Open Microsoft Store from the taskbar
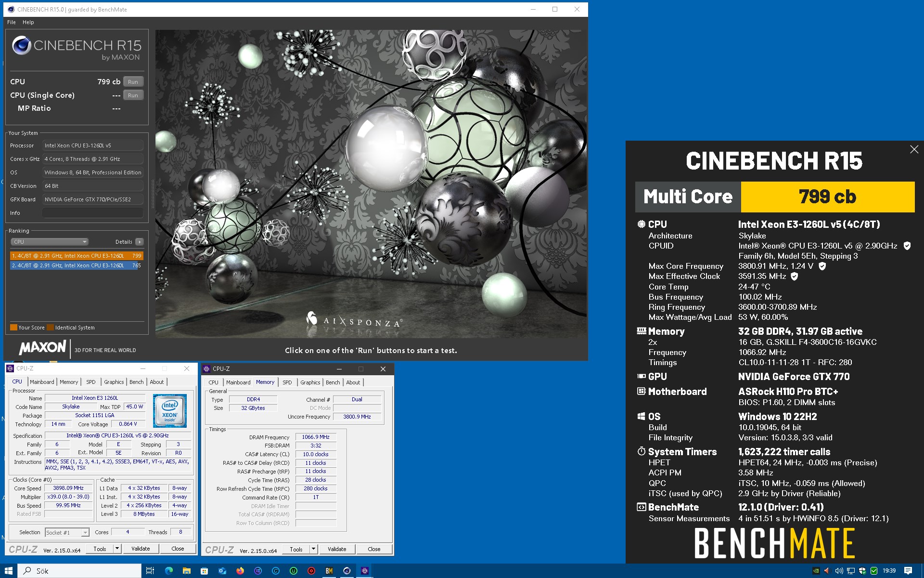The height and width of the screenshot is (578, 924). 204,571
